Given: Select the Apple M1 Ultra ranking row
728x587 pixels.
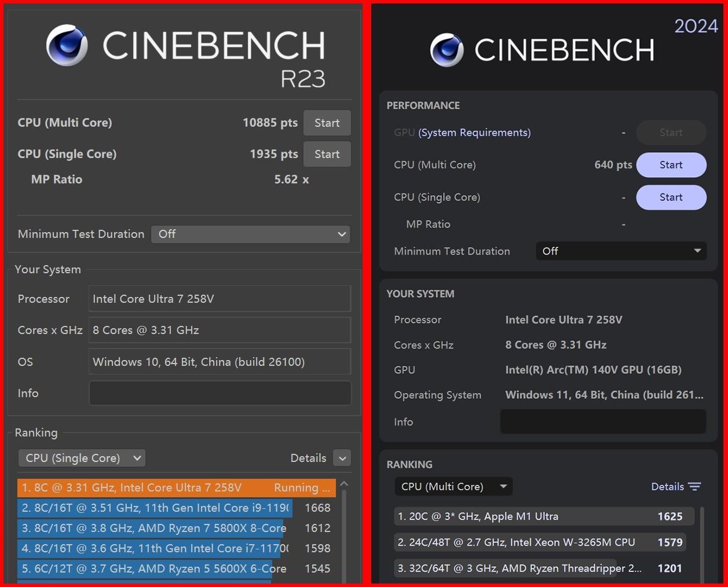Looking at the screenshot, I should point(544,516).
